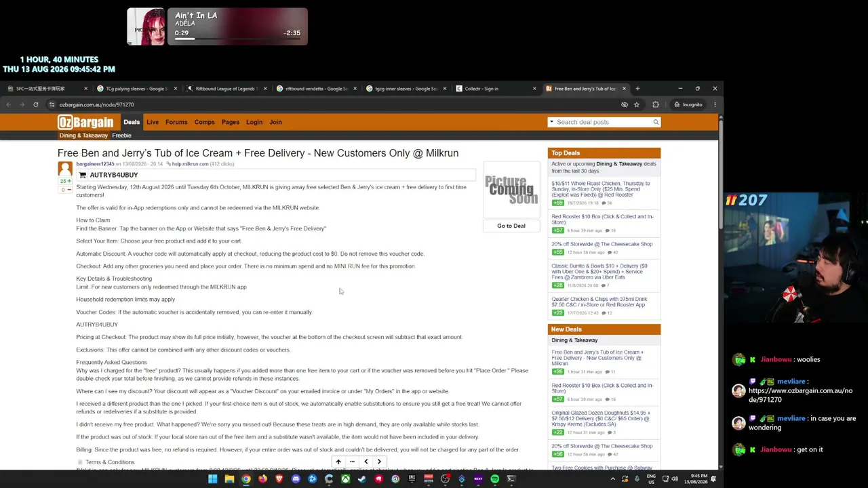Open the search options dropdown arrow
The width and height of the screenshot is (868, 488).
pos(551,122)
